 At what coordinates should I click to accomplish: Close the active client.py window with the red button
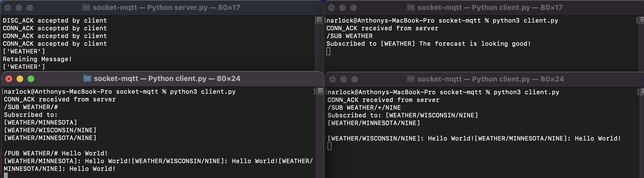click(9, 79)
